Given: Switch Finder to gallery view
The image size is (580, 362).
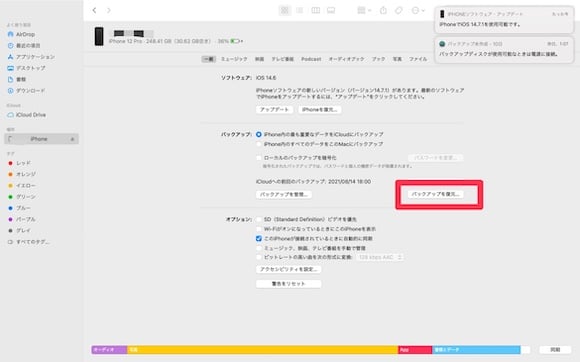Looking at the screenshot, I should click(331, 10).
